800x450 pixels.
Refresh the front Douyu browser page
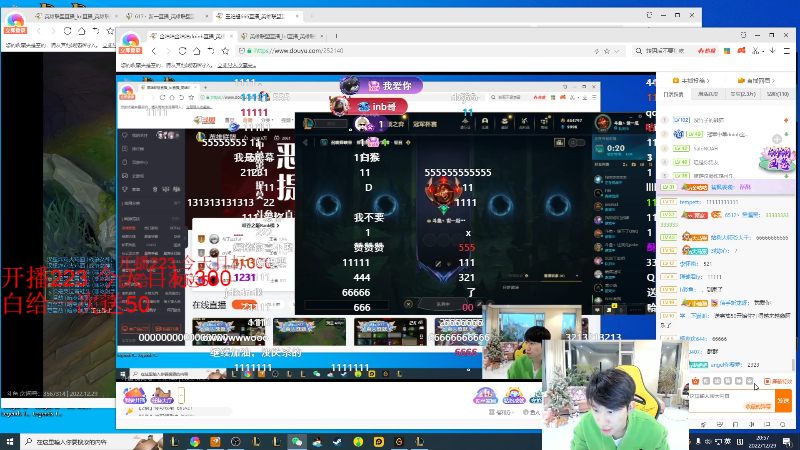[x=182, y=51]
